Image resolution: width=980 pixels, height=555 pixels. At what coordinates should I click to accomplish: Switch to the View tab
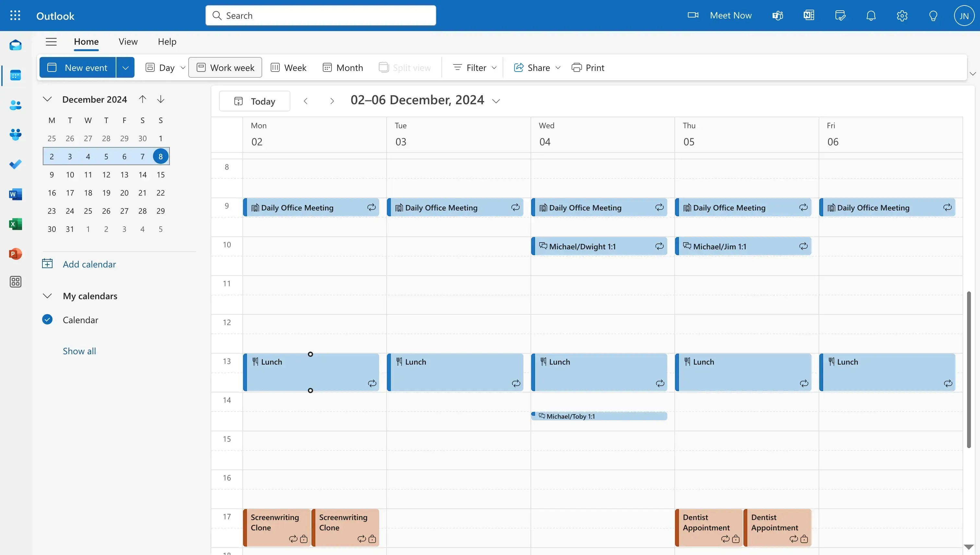128,41
